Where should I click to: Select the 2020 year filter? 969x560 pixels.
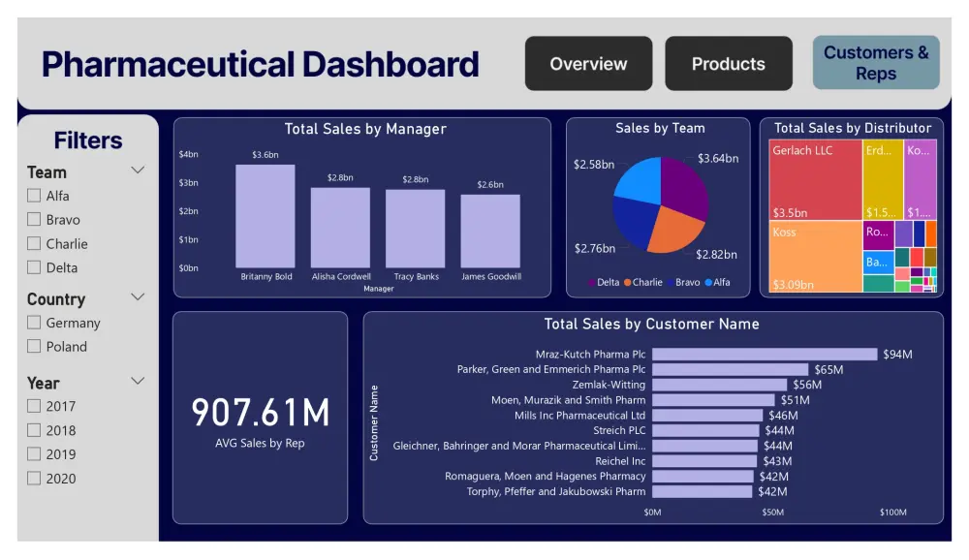(x=34, y=478)
